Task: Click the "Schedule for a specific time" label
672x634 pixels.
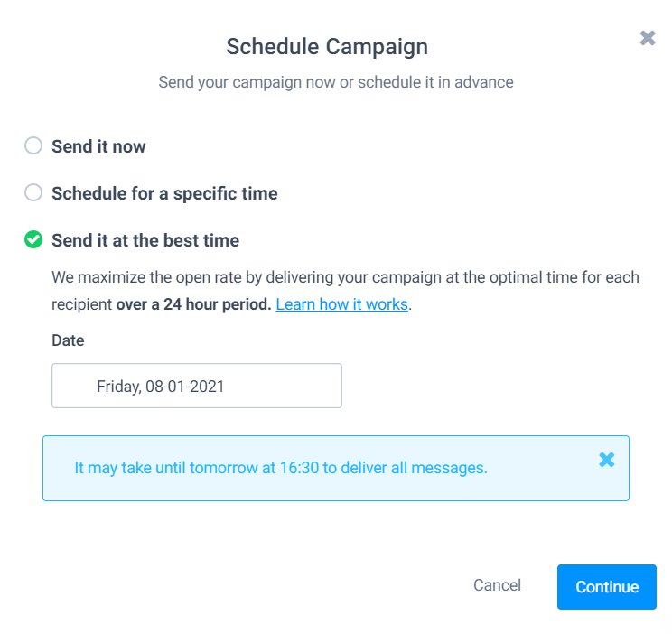Action: [164, 193]
